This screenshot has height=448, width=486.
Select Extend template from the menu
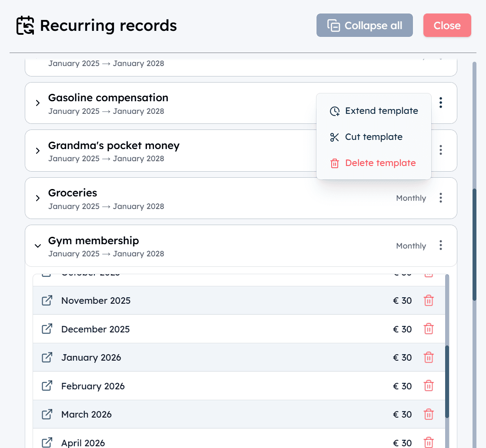[x=381, y=111]
